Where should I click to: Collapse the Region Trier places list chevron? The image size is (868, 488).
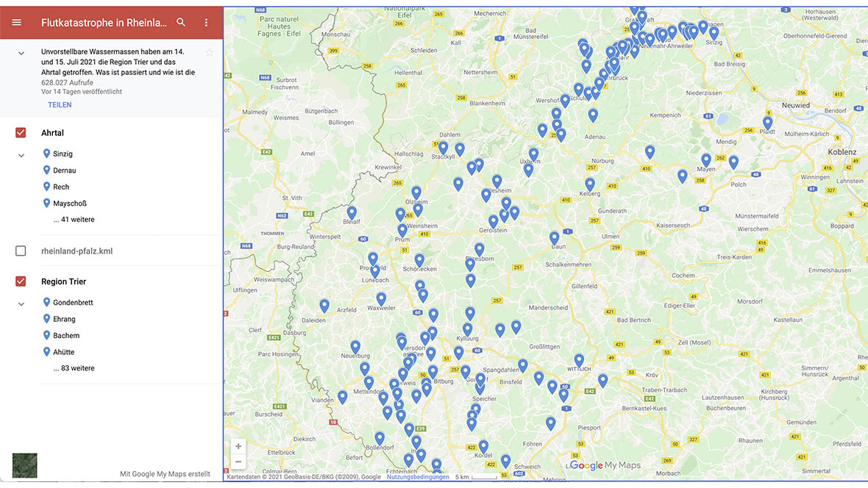[x=21, y=304]
